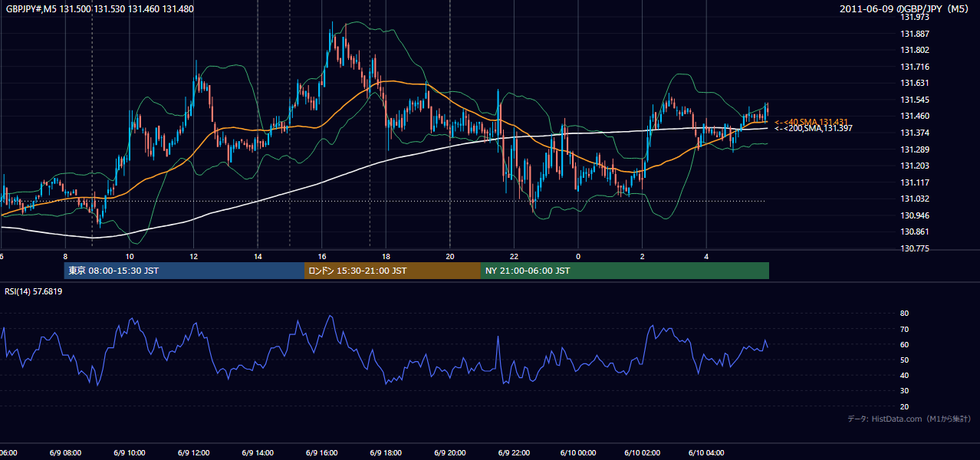Click price axis value 131.203
Screen dimensions: 980x460
pos(915,166)
